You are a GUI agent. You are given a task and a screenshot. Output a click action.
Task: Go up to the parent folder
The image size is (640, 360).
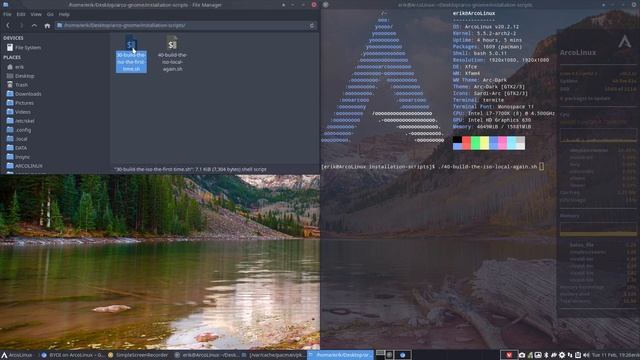click(x=34, y=25)
